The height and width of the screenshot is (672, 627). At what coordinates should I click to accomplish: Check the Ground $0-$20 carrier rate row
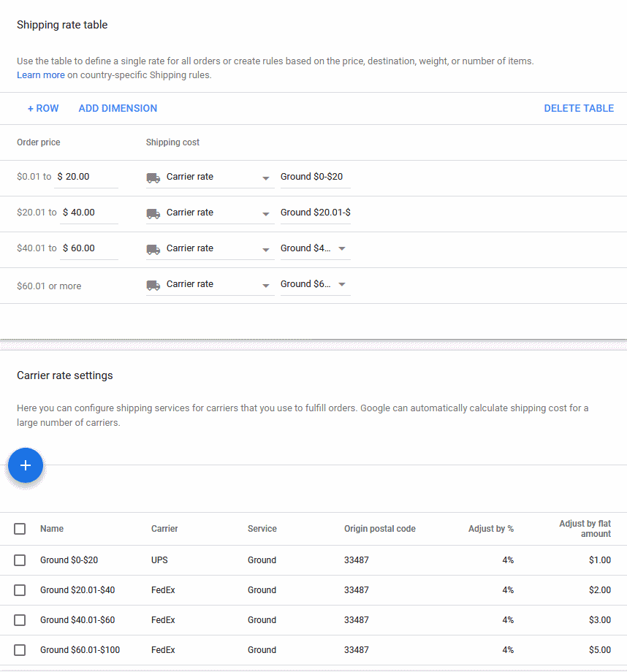pos(20,560)
